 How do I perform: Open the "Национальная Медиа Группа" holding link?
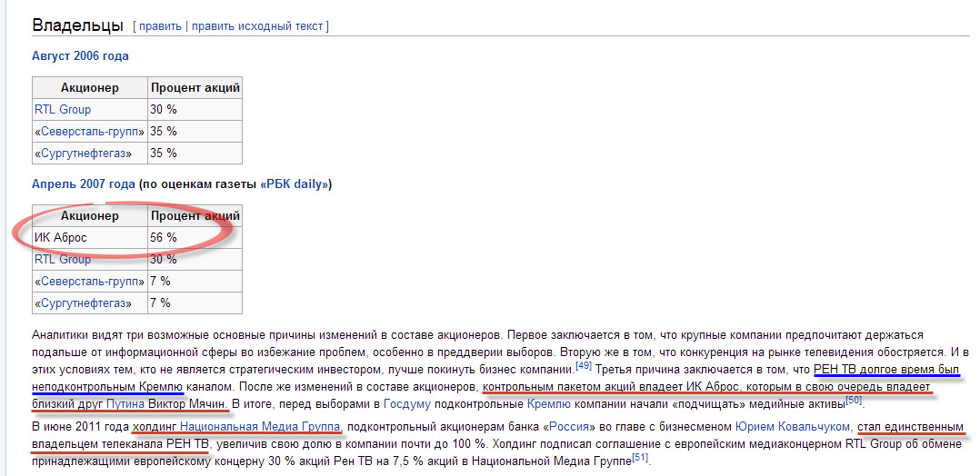point(260,427)
